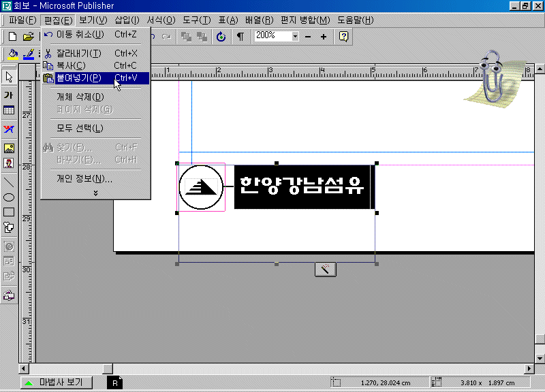The height and width of the screenshot is (392, 545).
Task: Select the Hot Spot tool
Action: [9, 247]
